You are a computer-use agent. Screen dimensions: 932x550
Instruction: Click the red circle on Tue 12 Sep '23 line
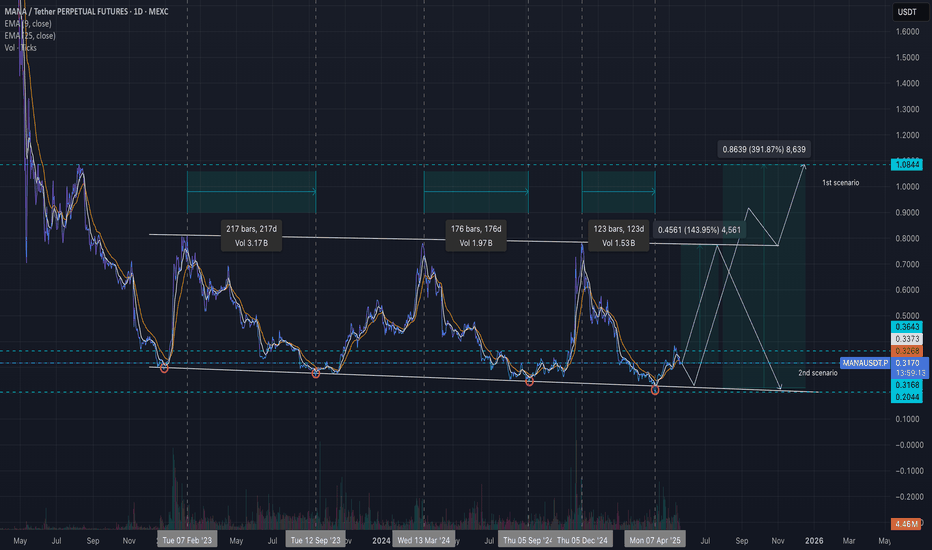(x=316, y=373)
